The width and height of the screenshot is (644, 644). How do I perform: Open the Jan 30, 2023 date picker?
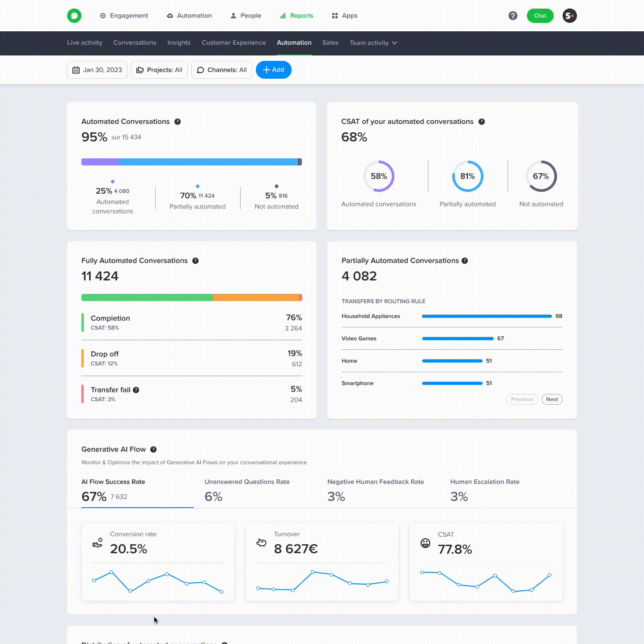coord(97,70)
